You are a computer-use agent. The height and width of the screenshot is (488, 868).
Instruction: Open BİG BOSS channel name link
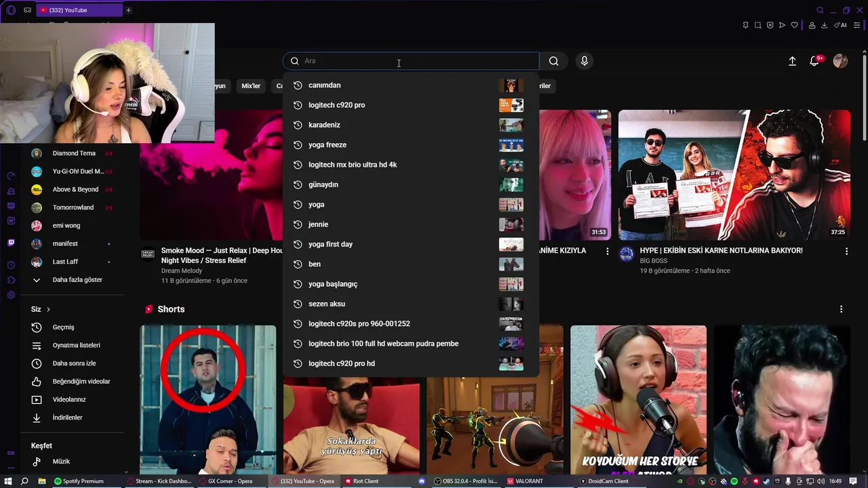click(x=654, y=261)
